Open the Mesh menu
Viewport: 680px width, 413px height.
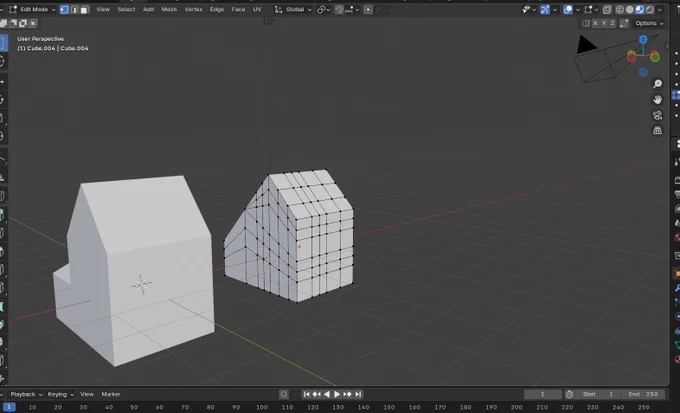[x=169, y=9]
